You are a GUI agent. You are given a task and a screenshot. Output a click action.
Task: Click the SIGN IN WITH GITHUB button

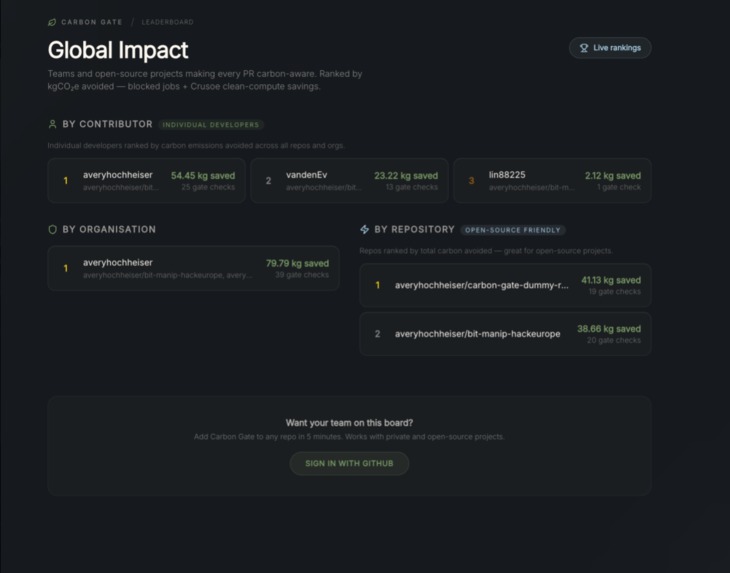(x=349, y=464)
